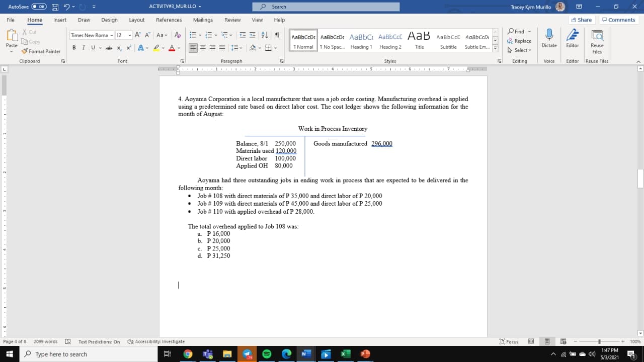Image resolution: width=644 pixels, height=362 pixels.
Task: Apply superscript formatting
Action: [129, 48]
